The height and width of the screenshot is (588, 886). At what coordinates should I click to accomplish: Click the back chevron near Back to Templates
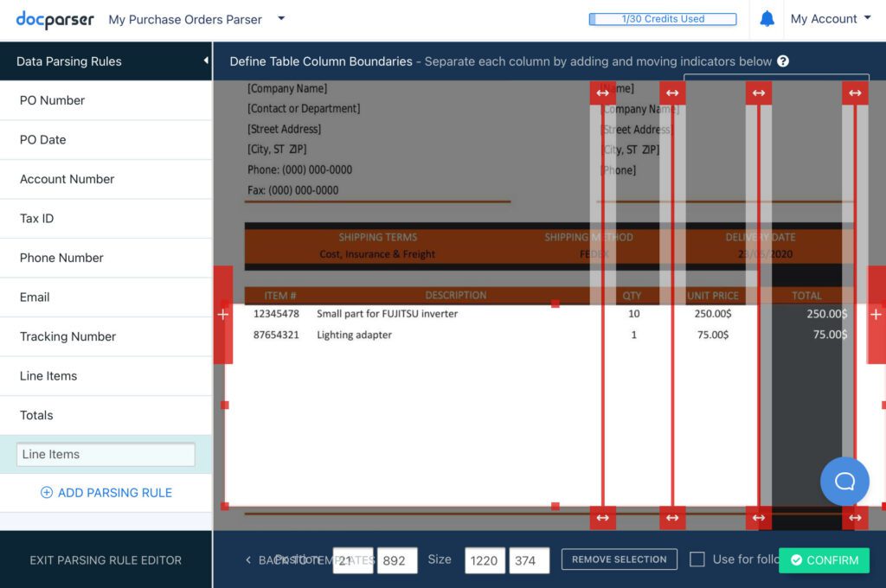point(248,559)
